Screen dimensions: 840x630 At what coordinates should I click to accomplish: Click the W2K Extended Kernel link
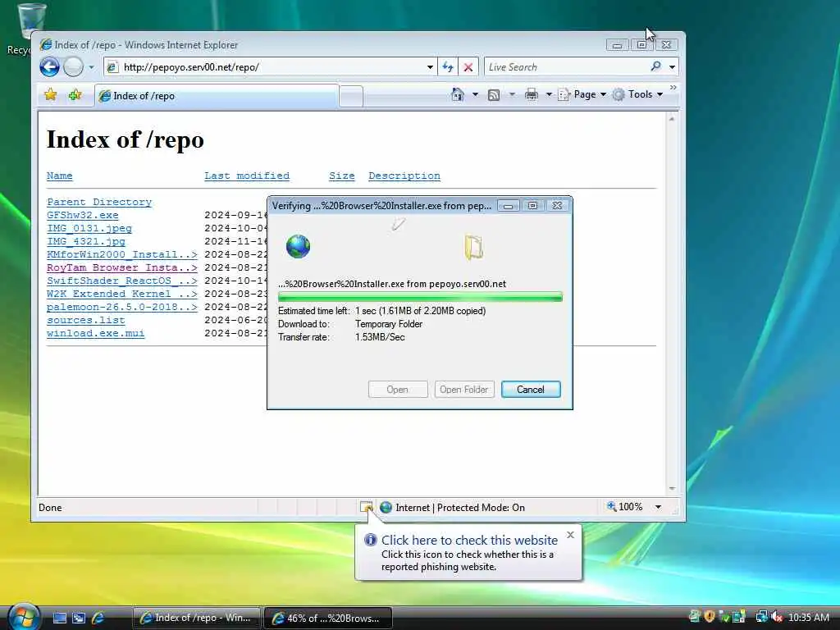pos(122,294)
